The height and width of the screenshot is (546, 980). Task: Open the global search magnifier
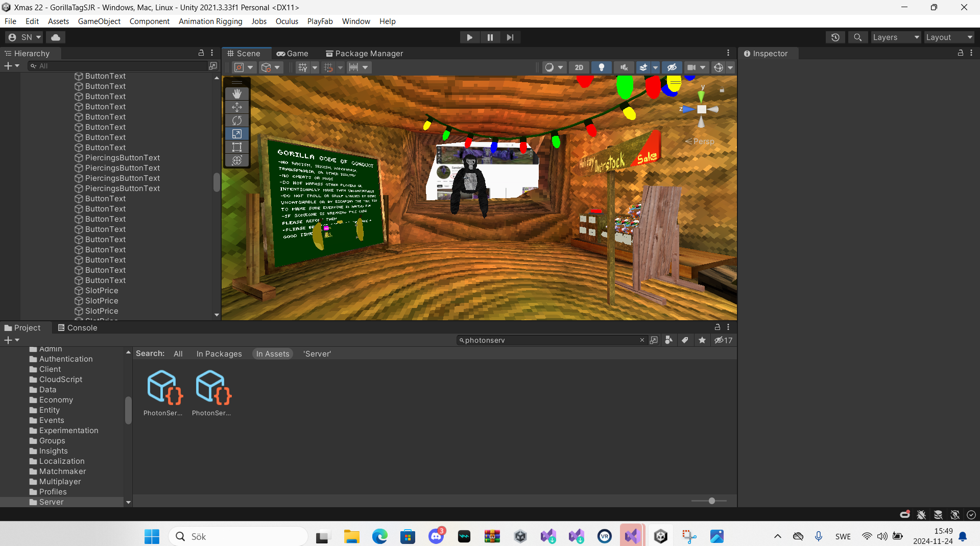[858, 37]
